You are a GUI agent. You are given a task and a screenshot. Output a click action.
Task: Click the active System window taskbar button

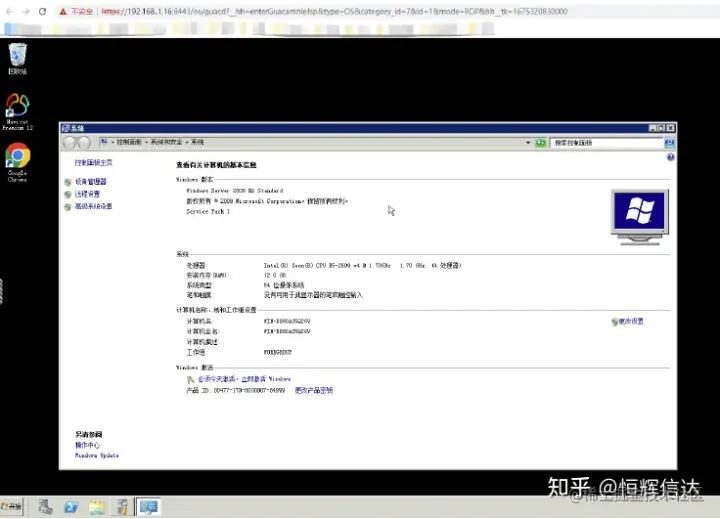coord(148,507)
